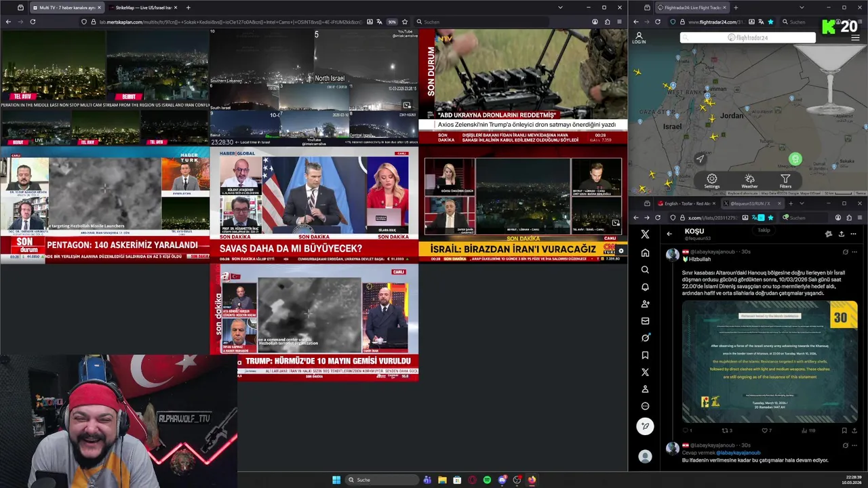Bookmark the Multi TV page with the star
868x488 pixels.
[405, 22]
